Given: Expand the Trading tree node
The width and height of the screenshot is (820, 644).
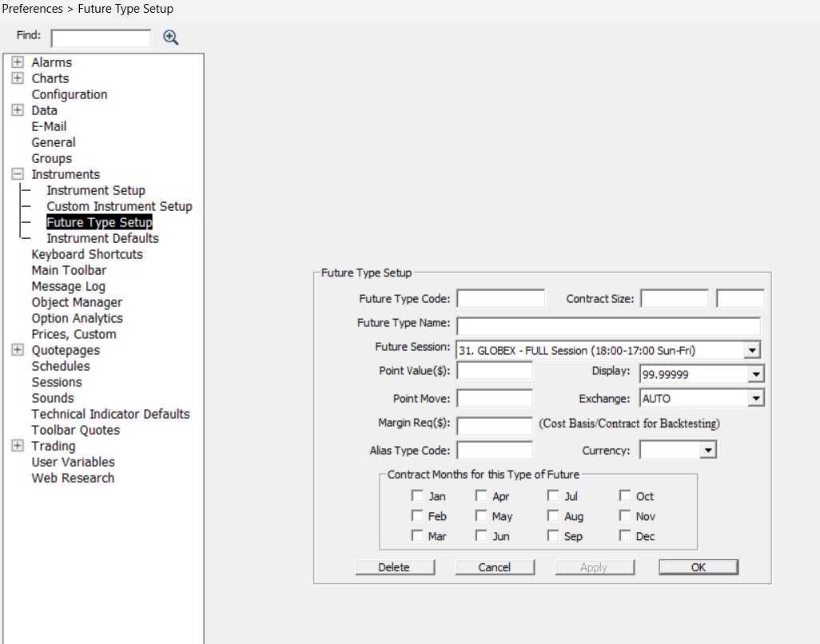Looking at the screenshot, I should click(18, 446).
